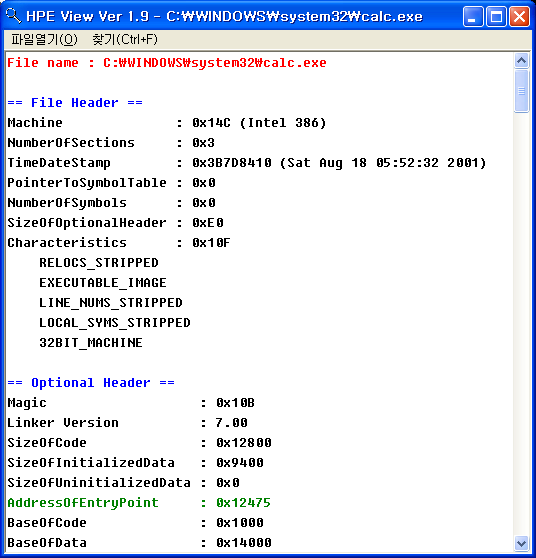Click the LOCAL_SYMS_STRIPPED flag
This screenshot has width=536, height=558.
coord(115,322)
